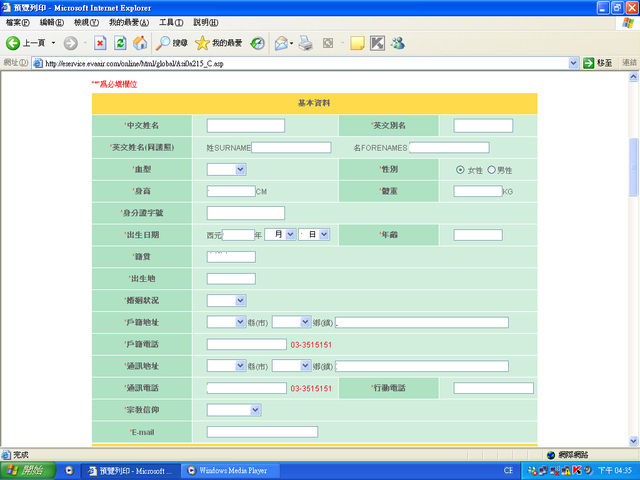Select the male gender radio button
Viewport: 640px width, 480px height.
point(491,170)
